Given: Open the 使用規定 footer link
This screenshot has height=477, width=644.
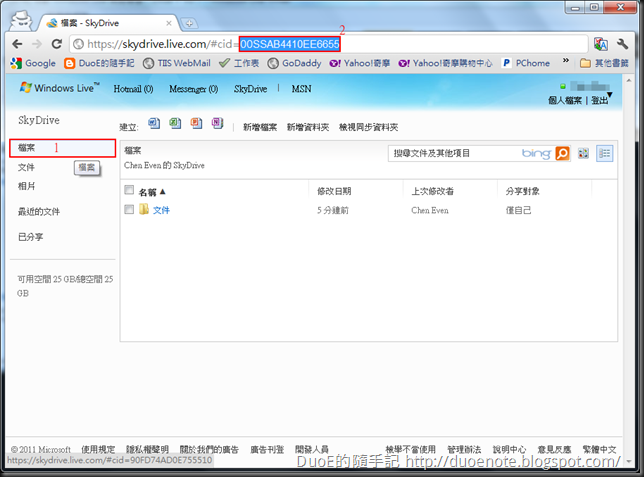Looking at the screenshot, I should 98,449.
